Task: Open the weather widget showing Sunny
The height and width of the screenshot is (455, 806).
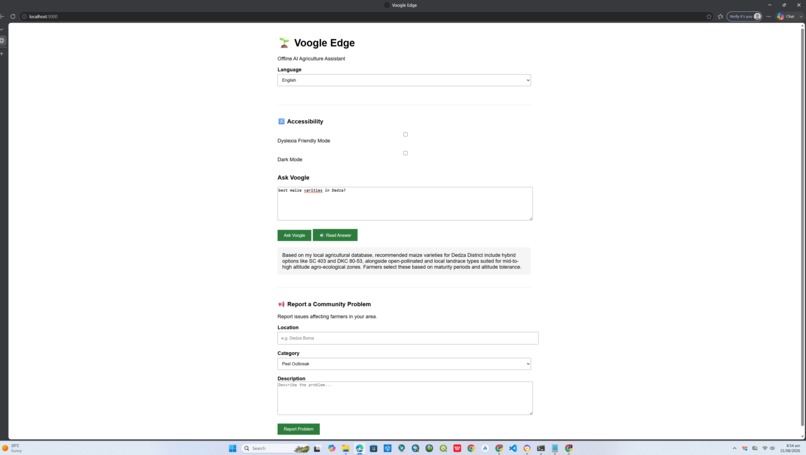Action: coord(12,448)
